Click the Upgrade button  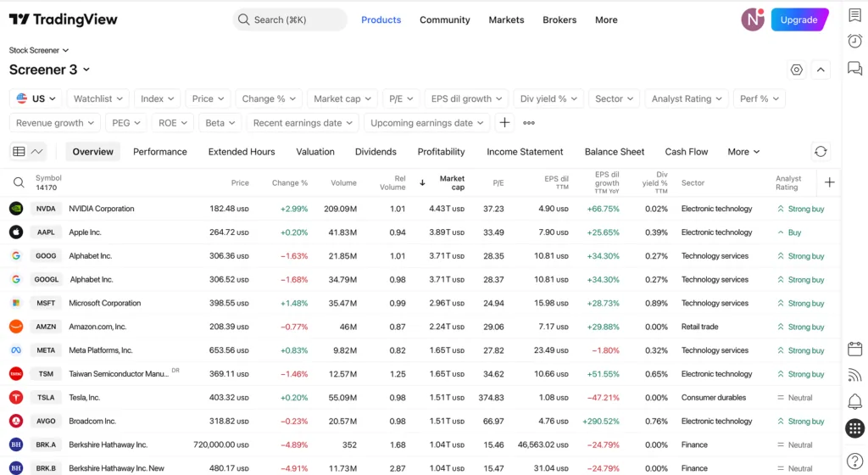(x=798, y=20)
